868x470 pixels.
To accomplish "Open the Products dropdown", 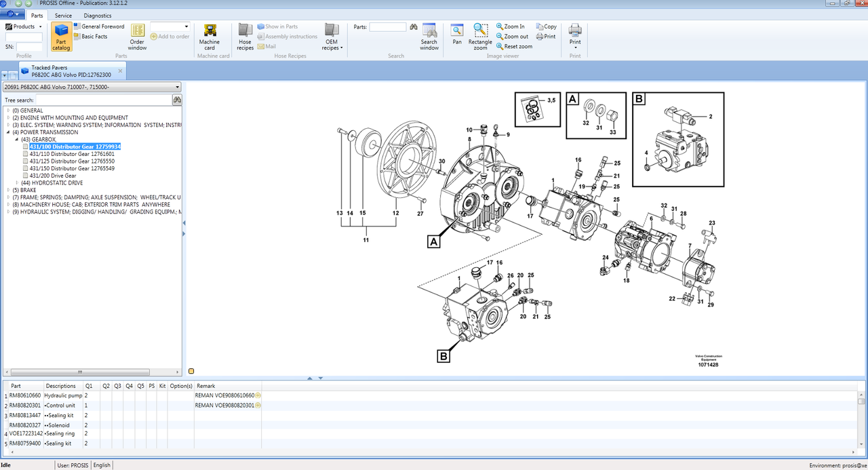I will click(x=24, y=26).
